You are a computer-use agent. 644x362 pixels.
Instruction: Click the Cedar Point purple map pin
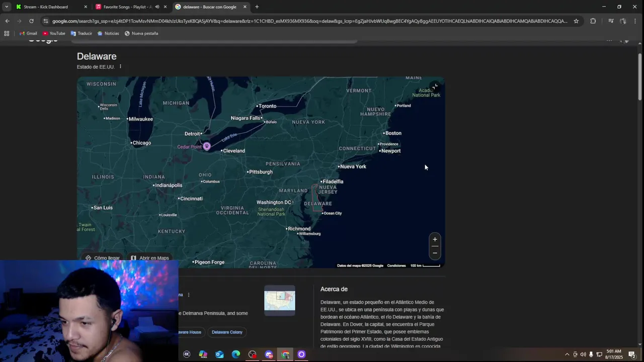click(206, 146)
